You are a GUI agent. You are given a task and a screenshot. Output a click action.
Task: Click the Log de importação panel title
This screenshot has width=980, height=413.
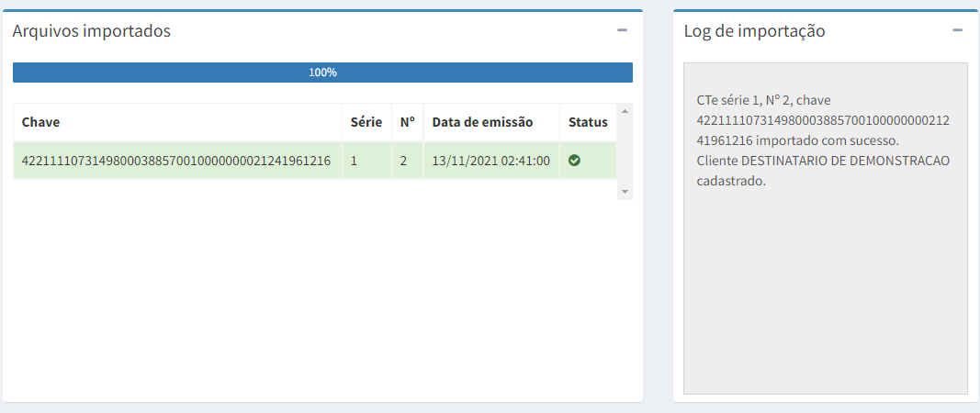(754, 30)
